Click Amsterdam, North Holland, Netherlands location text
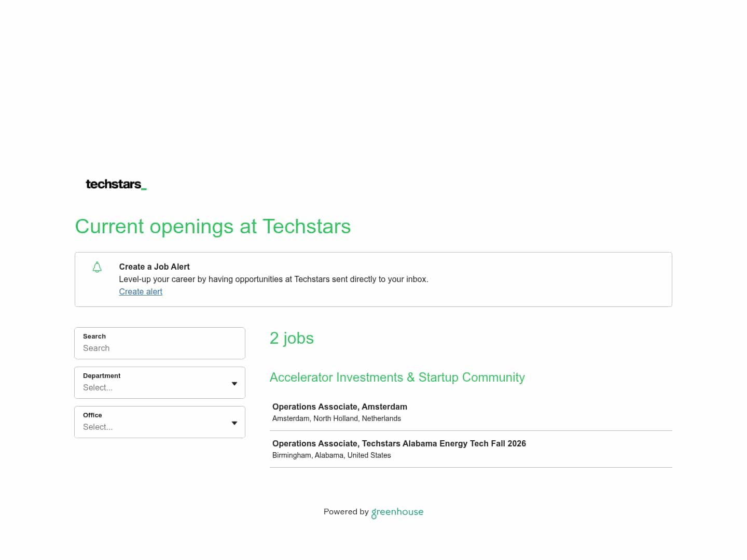 tap(337, 418)
